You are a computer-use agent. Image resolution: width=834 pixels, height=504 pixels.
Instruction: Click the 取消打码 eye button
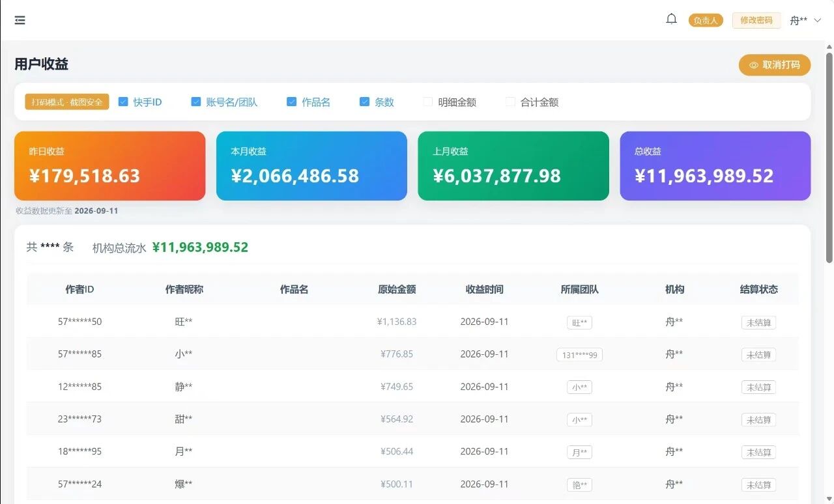pyautogui.click(x=775, y=65)
